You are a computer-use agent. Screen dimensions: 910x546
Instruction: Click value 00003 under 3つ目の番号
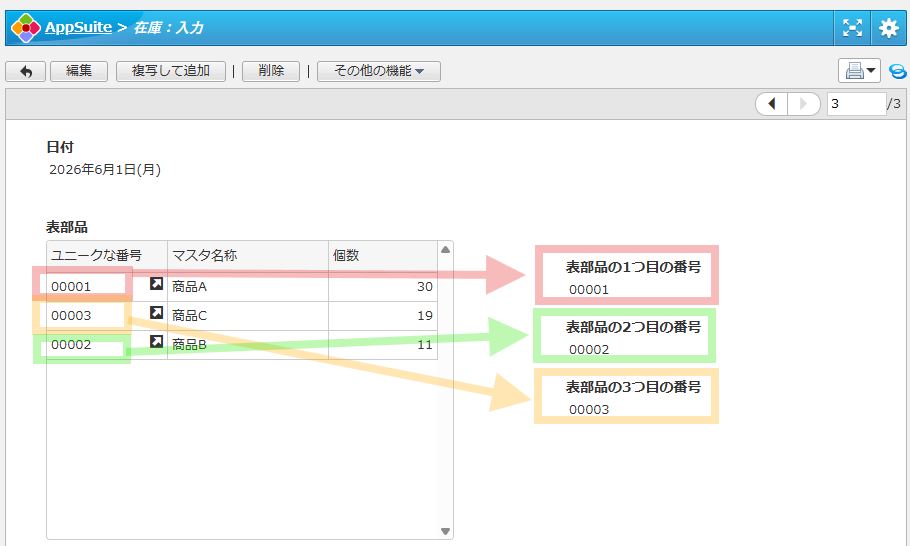[x=589, y=410]
